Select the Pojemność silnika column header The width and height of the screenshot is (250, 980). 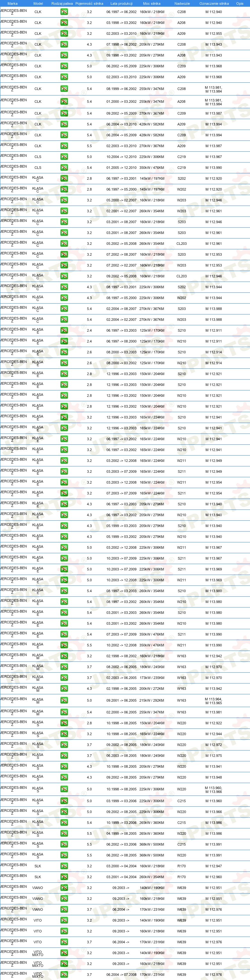89,4
